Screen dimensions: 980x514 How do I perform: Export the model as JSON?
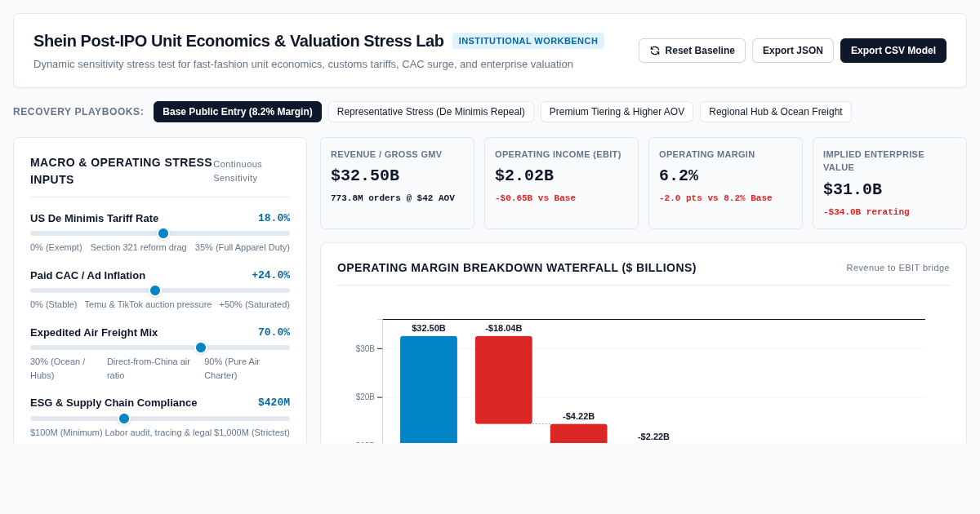pyautogui.click(x=792, y=51)
